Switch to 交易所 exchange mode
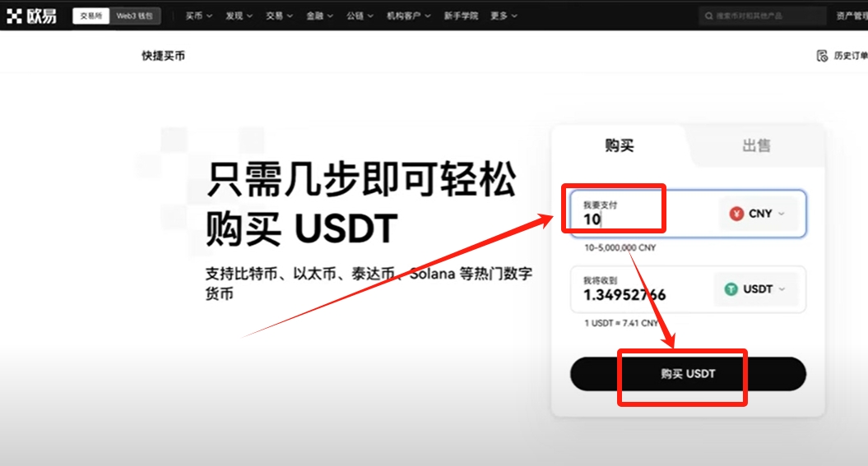Image resolution: width=868 pixels, height=466 pixels. 91,16
